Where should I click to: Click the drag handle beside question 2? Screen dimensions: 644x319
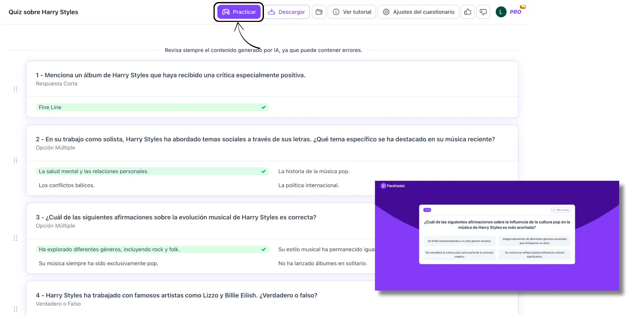click(x=15, y=160)
